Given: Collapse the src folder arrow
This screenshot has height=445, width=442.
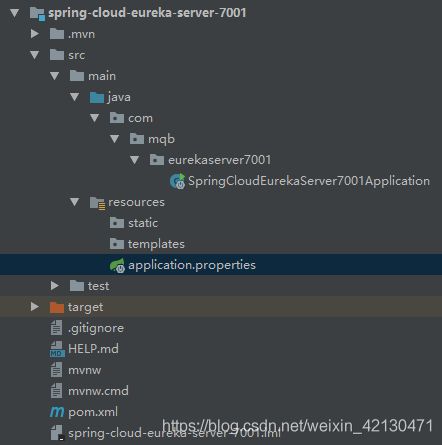Looking at the screenshot, I should tap(34, 55).
